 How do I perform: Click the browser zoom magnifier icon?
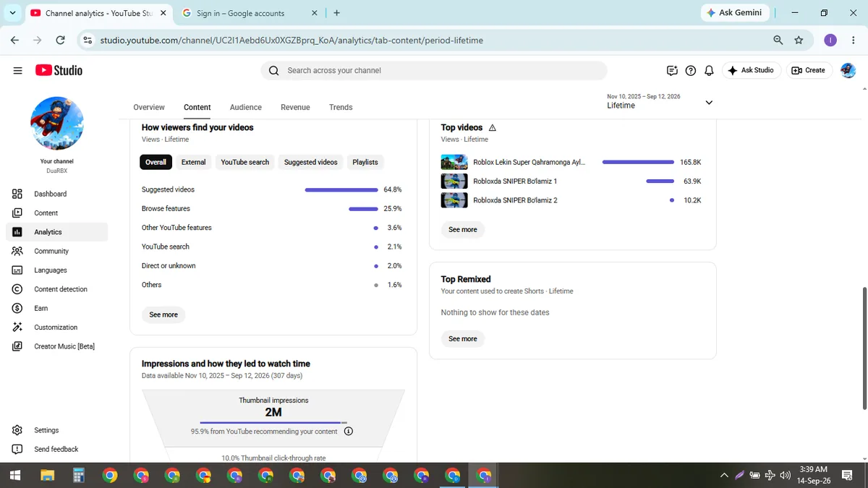tap(778, 40)
